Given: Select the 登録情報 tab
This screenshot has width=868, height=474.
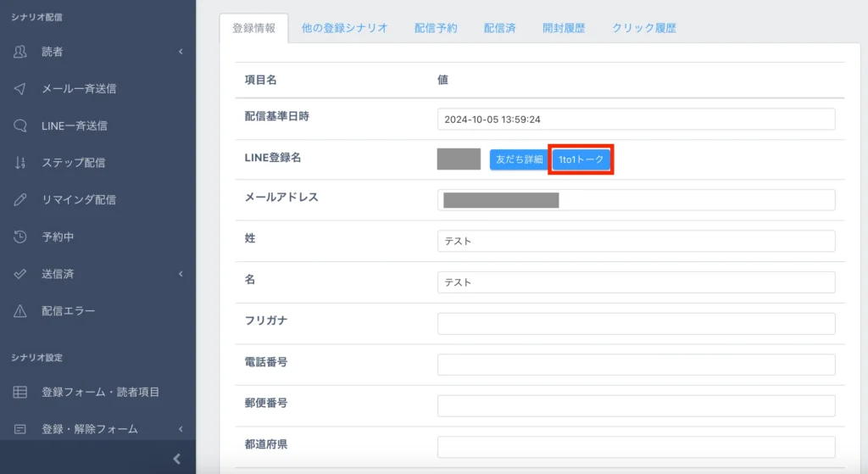Looking at the screenshot, I should coord(253,28).
